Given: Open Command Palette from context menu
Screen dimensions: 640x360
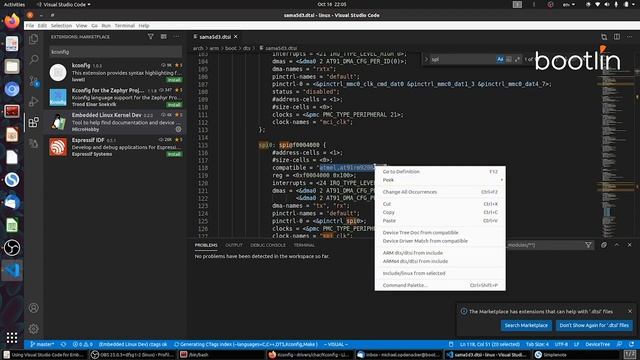Looking at the screenshot, I should (x=440, y=285).
